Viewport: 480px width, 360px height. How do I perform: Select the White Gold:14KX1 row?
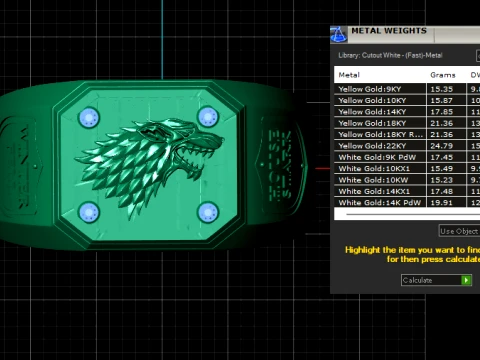(x=407, y=191)
